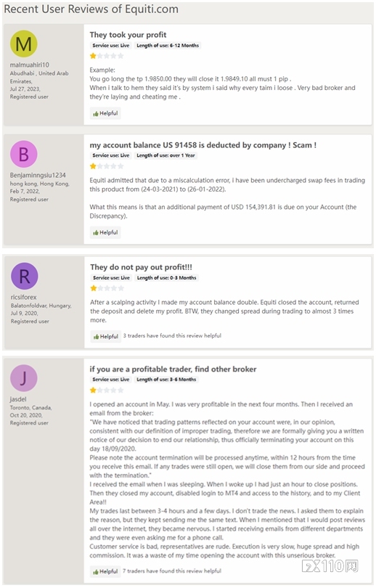This screenshot has width=376, height=588.
Task: Click Helpful on 'They do not pay out profit' review
Action: tap(106, 336)
